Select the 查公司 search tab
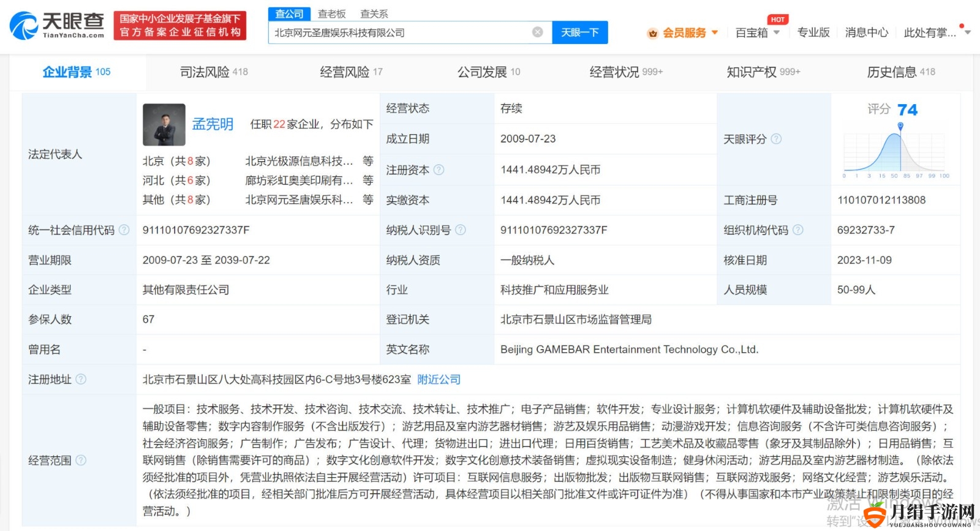The image size is (980, 531). [x=289, y=13]
